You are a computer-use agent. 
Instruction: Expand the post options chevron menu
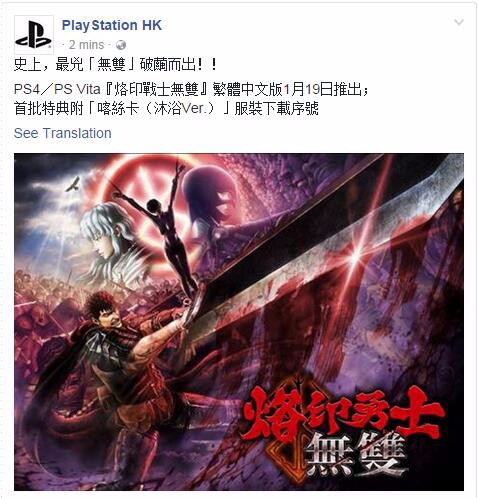coord(459,22)
